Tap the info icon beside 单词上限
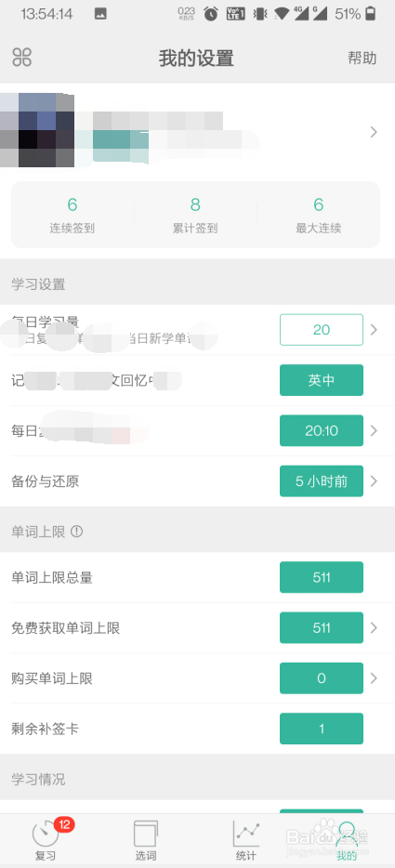 (x=77, y=532)
